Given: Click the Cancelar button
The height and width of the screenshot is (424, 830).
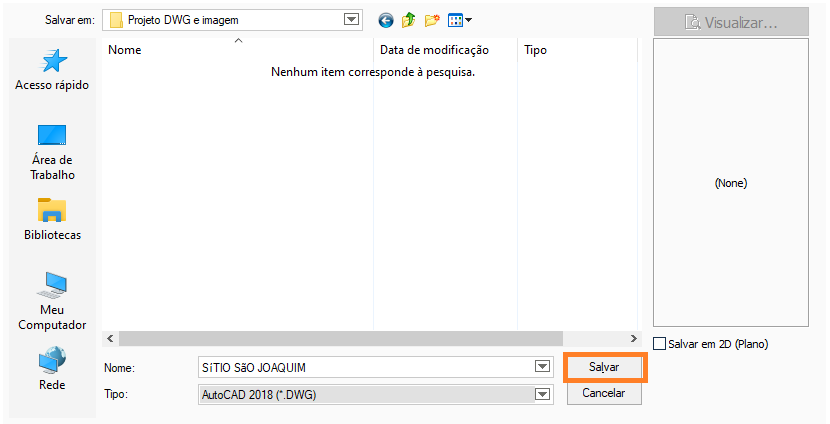Looking at the screenshot, I should pos(604,393).
